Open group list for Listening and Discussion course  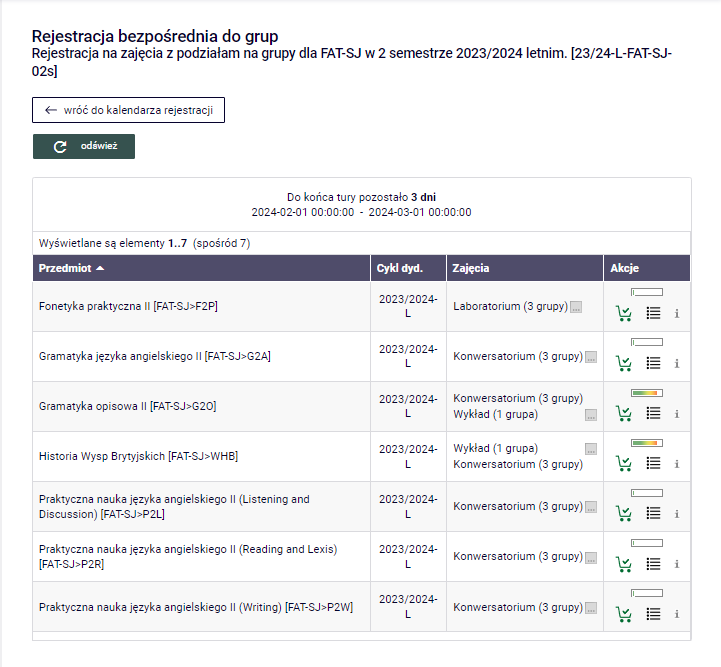tap(653, 513)
